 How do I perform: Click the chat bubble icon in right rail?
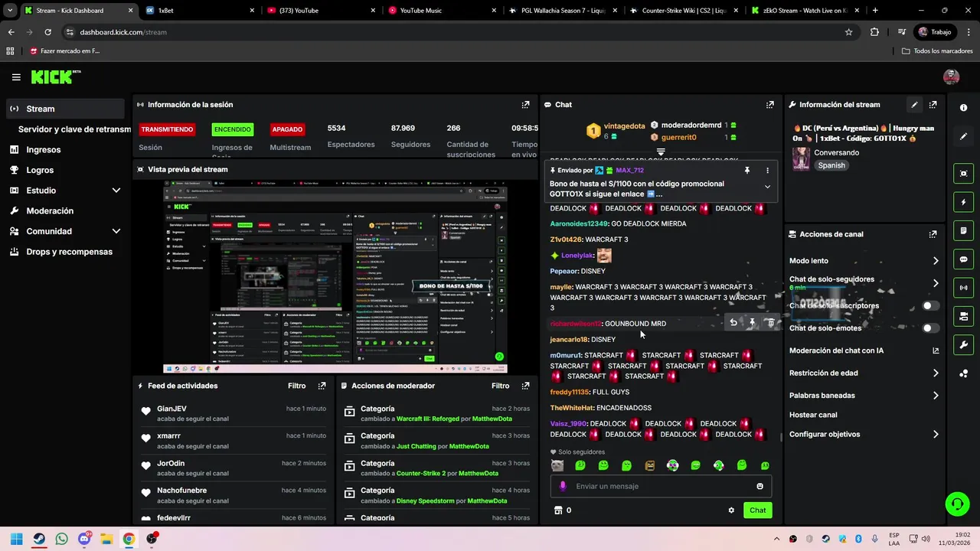[963, 259]
